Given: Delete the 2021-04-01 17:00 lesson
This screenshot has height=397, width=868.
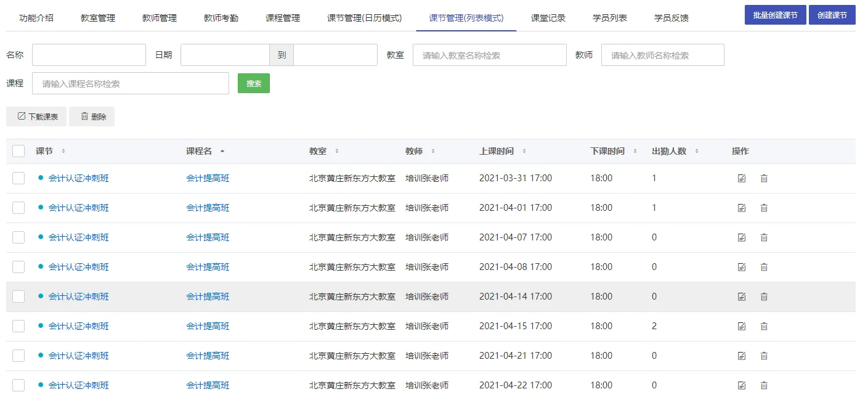Looking at the screenshot, I should [764, 208].
